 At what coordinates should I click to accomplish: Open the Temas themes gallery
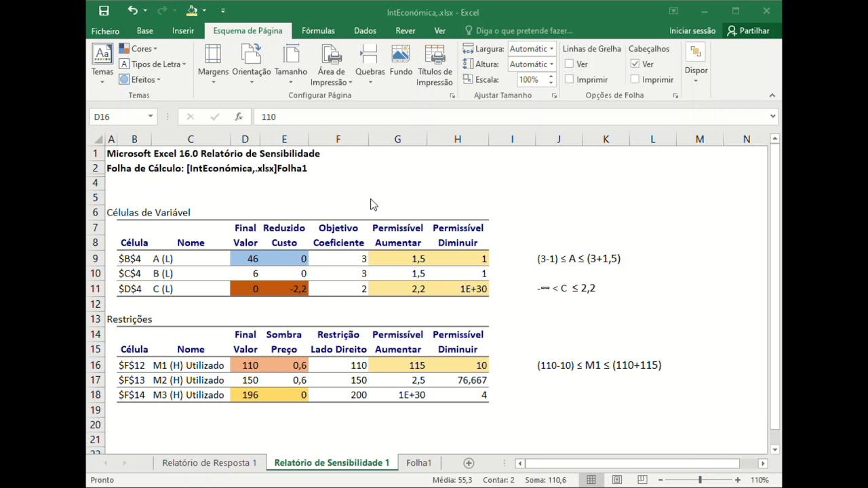[x=102, y=64]
